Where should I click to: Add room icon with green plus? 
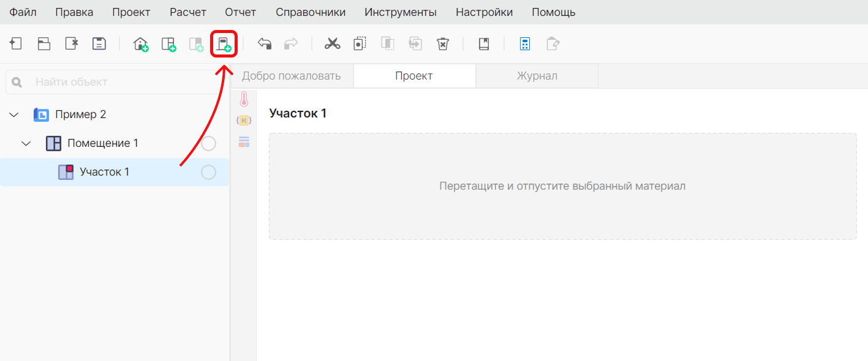click(168, 44)
